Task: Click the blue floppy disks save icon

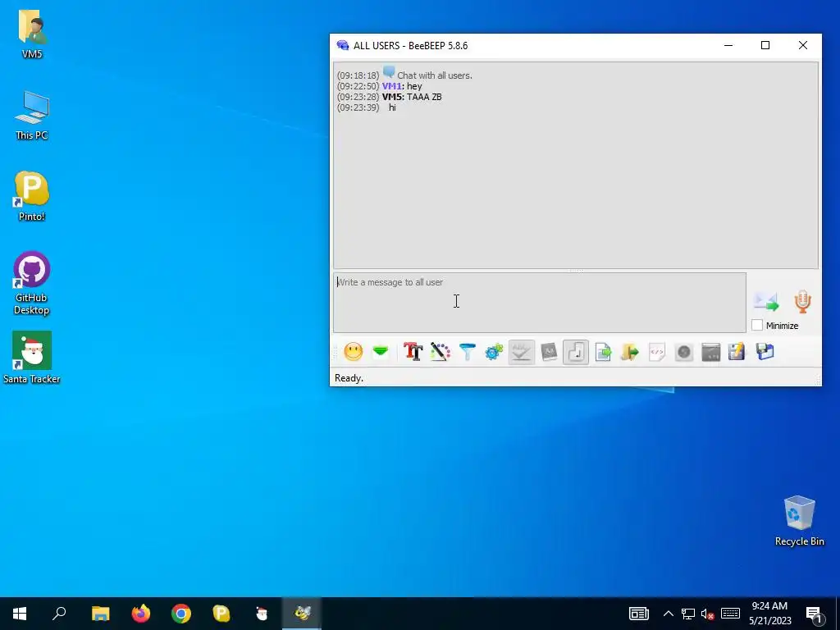Action: click(765, 352)
